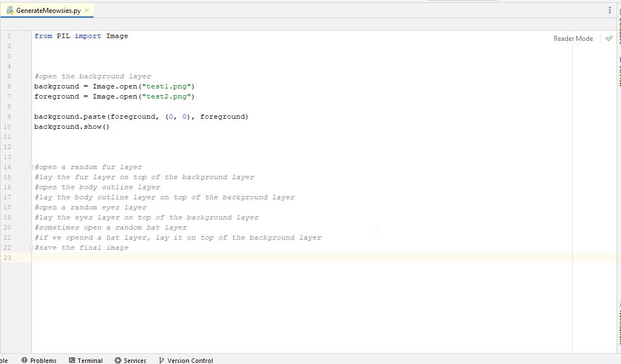
Task: Click the green inspections checkmark icon
Action: (x=609, y=39)
